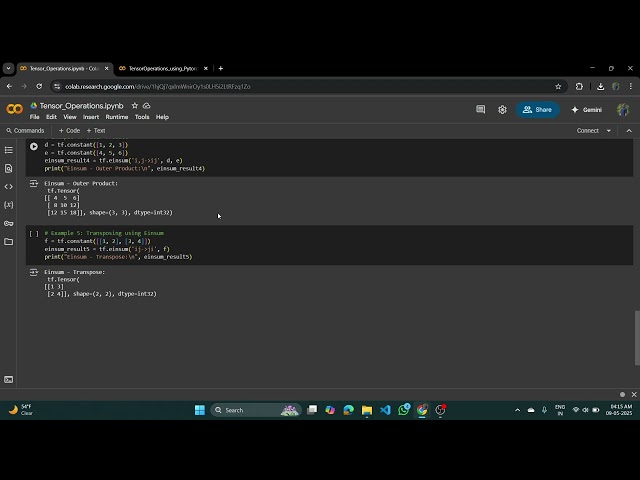
Task: Open the ENG IN language indicator
Action: click(560, 410)
